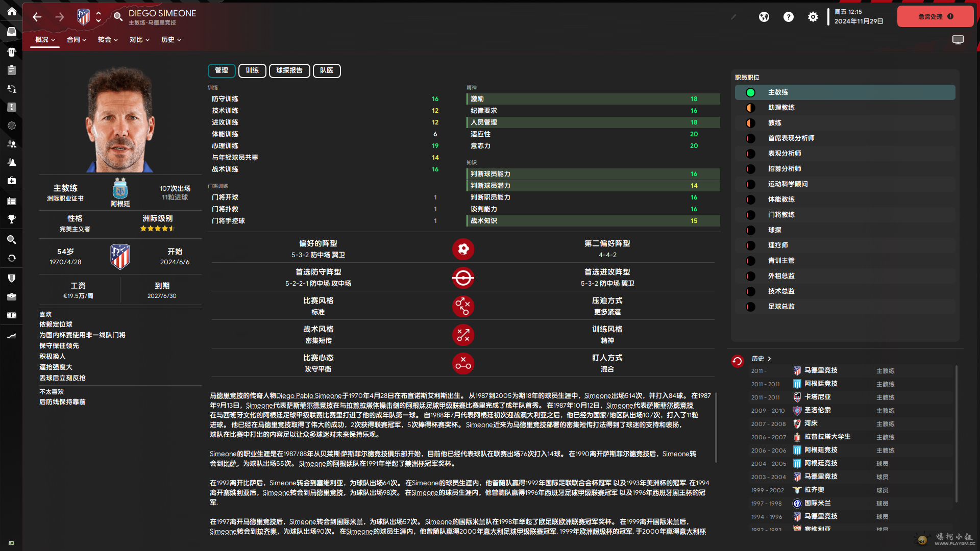980x551 pixels.
Task: Expand the 合同 dropdown menu
Action: [77, 40]
